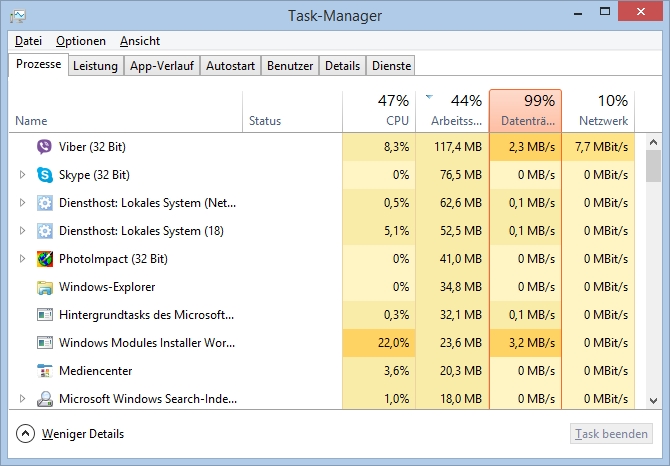Expand the Skype (32 Bit) process group
Image resolution: width=670 pixels, height=466 pixels.
coord(22,175)
